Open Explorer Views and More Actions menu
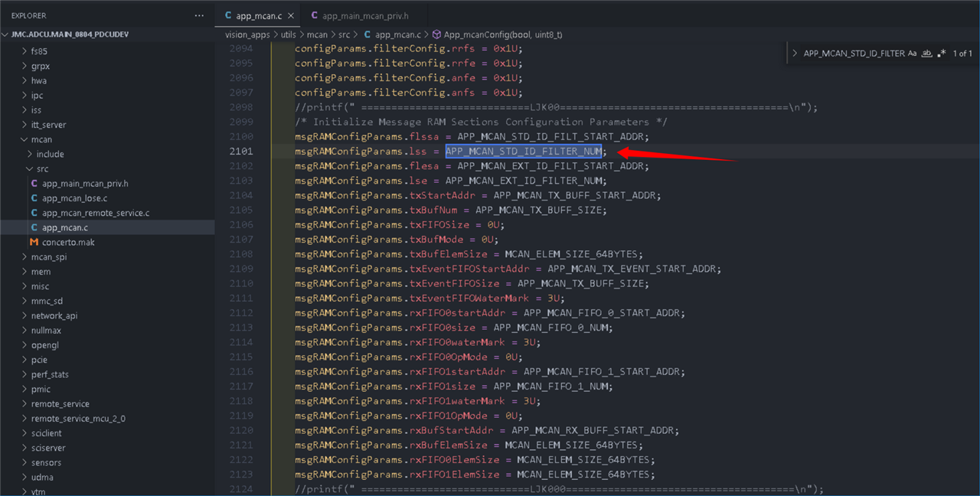 click(x=199, y=15)
